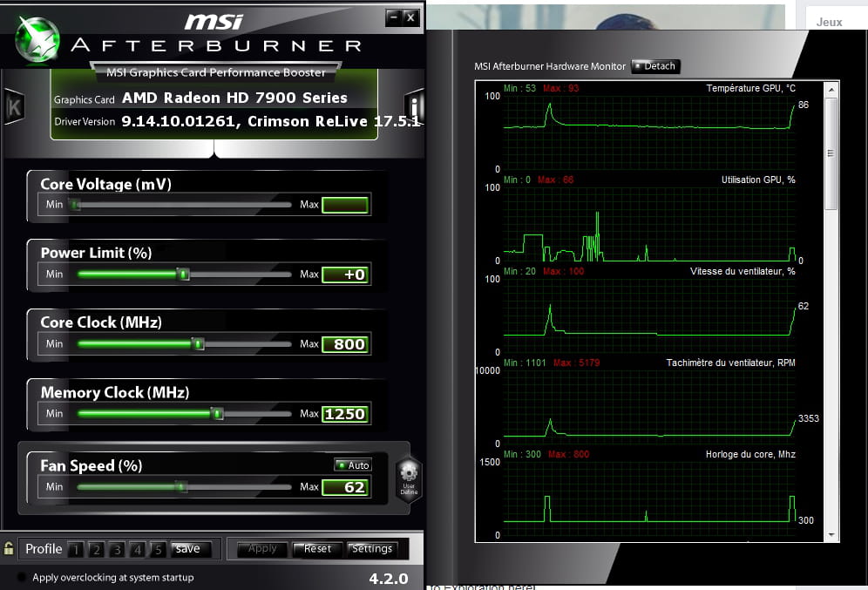Close the Afterburner window
This screenshot has width=868, height=590.
click(x=410, y=17)
